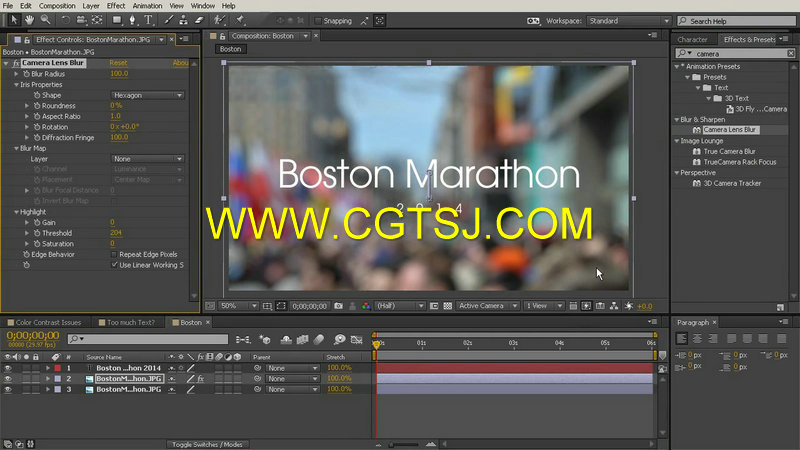Select the Selection arrow tool
Viewport: 800px width, 450px height.
pyautogui.click(x=14, y=20)
